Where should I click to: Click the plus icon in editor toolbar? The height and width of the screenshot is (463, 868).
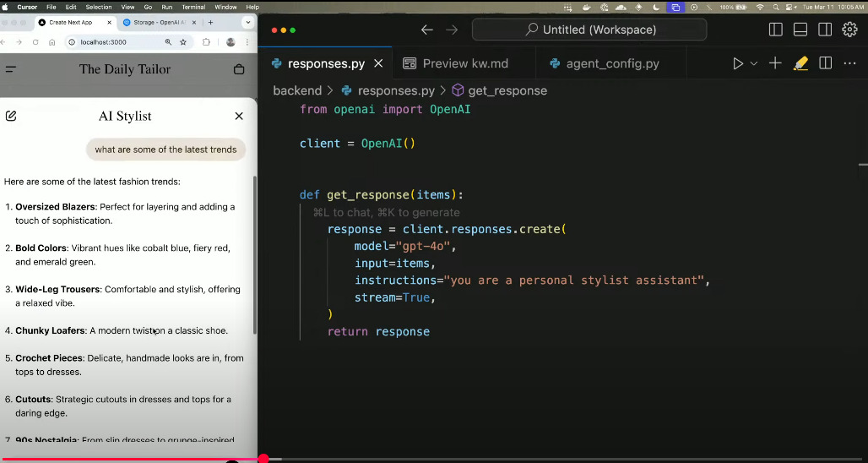775,63
